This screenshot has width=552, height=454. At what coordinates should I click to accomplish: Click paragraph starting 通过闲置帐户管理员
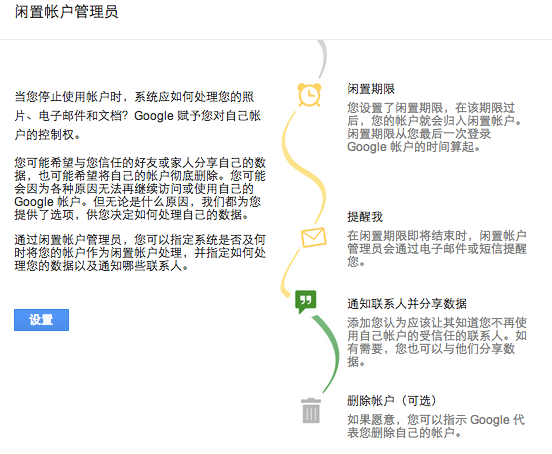[x=140, y=253]
